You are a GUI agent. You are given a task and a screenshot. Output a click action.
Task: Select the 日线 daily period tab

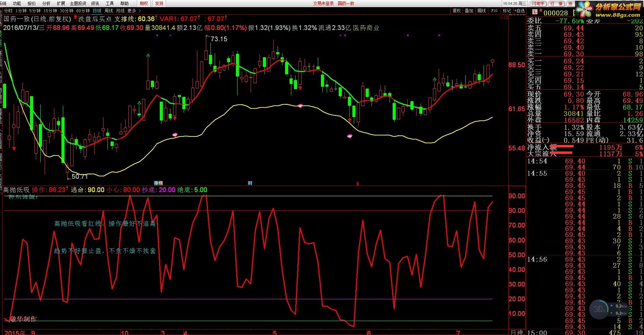97,11
